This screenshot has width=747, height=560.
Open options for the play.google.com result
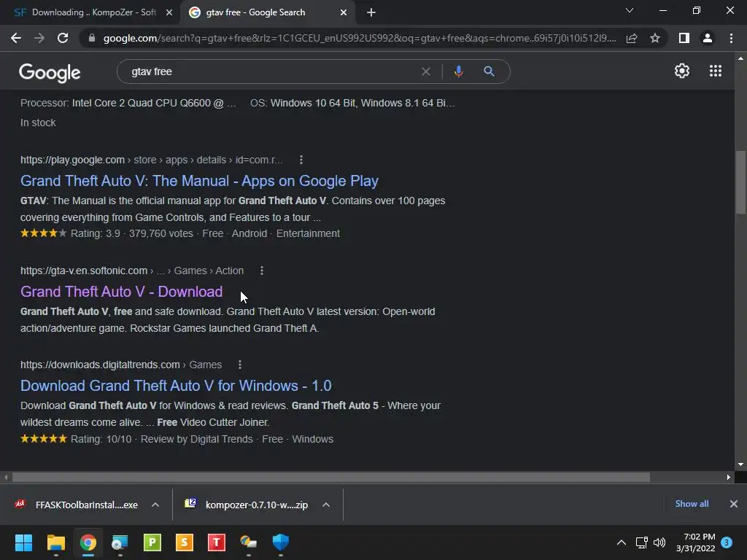(301, 160)
